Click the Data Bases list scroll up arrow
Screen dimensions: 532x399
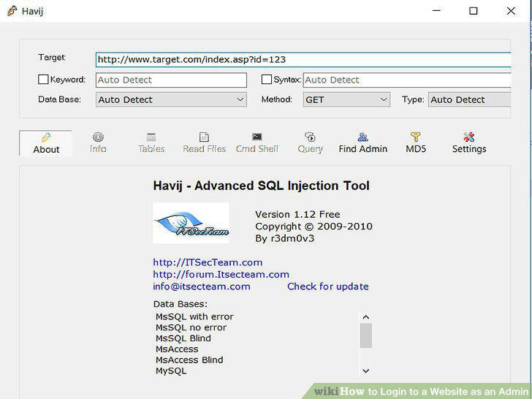coord(365,317)
